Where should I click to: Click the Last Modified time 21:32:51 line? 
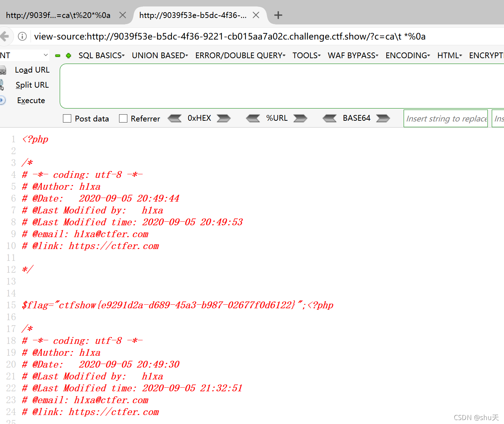[x=132, y=388]
